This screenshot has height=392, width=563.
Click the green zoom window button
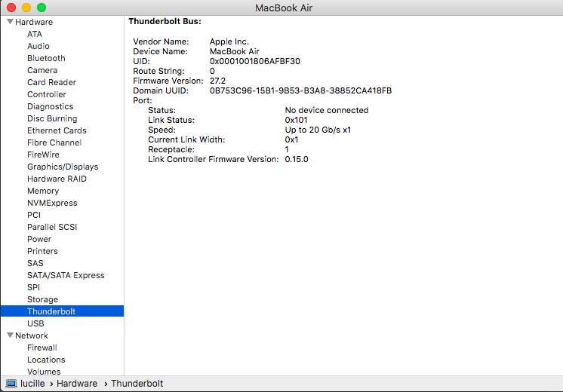click(x=42, y=8)
